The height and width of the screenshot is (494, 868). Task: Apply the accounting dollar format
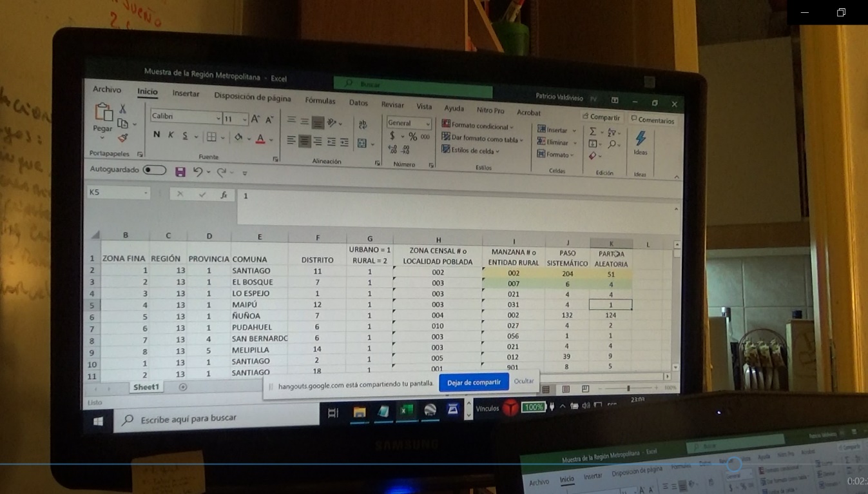click(x=392, y=136)
